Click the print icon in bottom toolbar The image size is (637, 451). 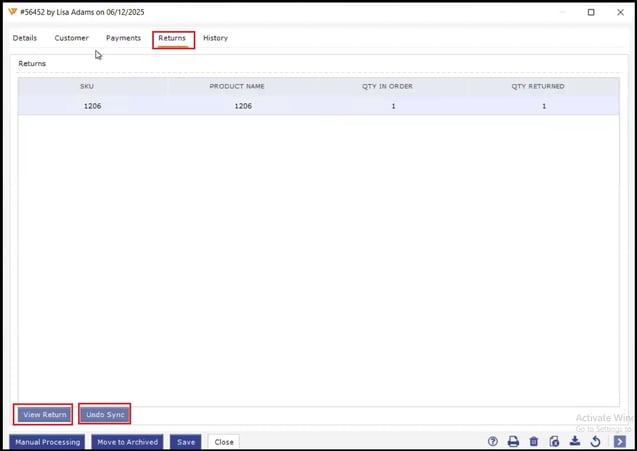click(513, 441)
